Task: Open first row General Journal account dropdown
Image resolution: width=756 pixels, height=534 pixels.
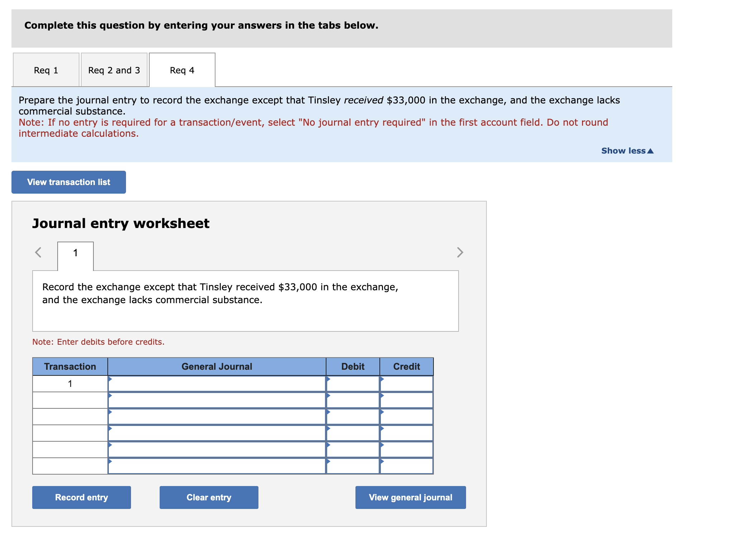Action: pyautogui.click(x=217, y=384)
